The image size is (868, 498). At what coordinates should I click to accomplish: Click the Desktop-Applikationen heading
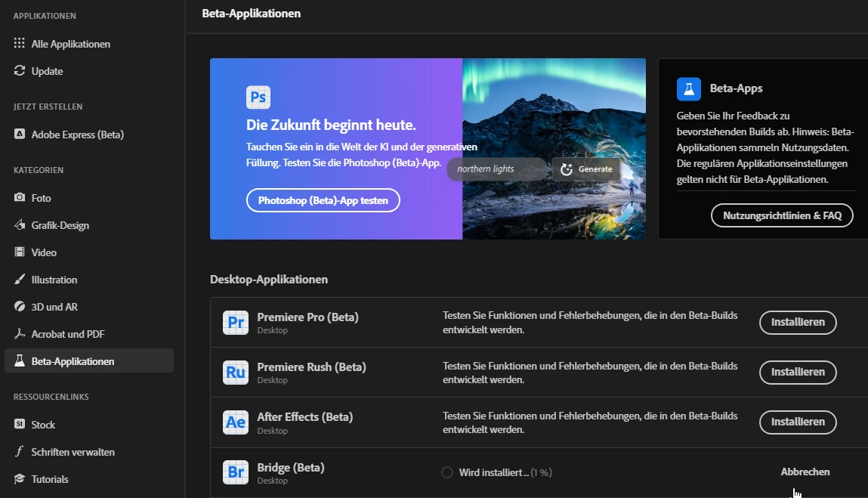coord(268,279)
